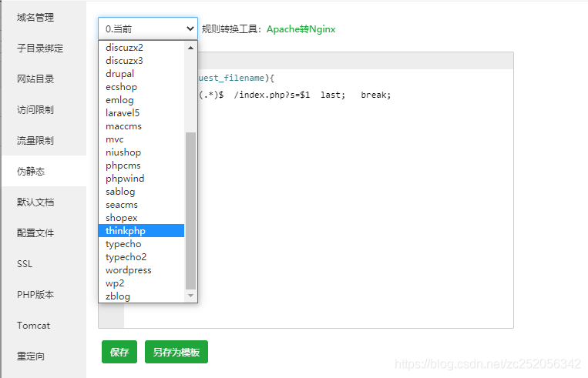Choose typecho2 from the template list

point(141,257)
